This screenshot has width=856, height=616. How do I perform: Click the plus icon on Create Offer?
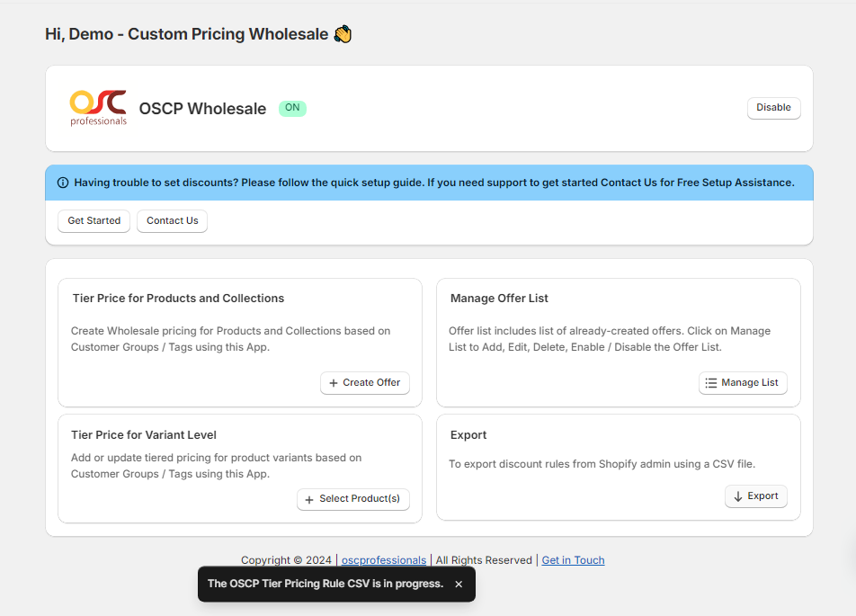click(334, 383)
